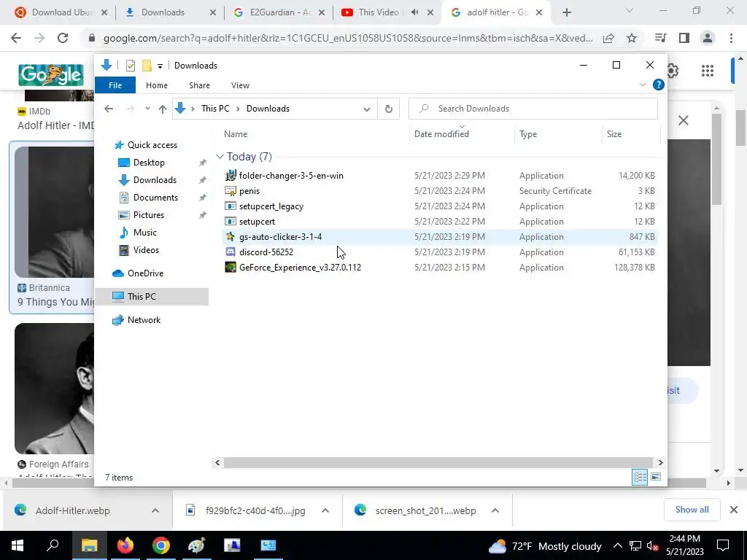Screen dimensions: 747x560
Task: Open the Share ribbon tab
Action: [x=199, y=85]
